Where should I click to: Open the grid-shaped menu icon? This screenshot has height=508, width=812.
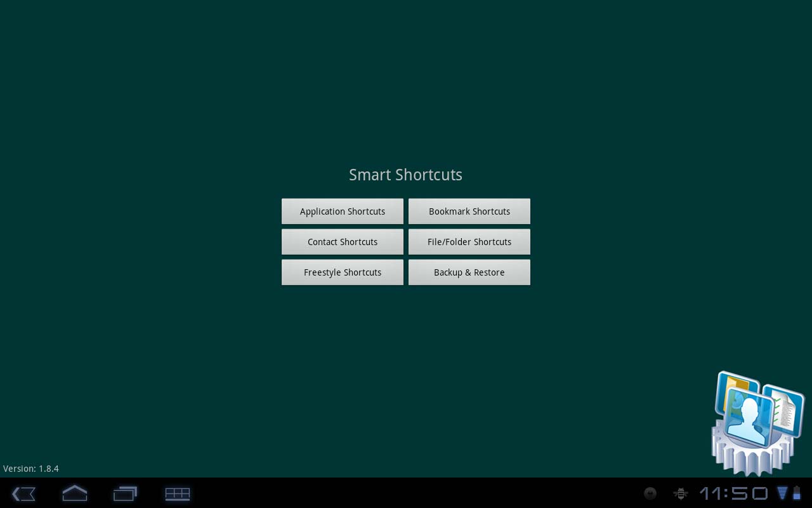[x=177, y=493]
